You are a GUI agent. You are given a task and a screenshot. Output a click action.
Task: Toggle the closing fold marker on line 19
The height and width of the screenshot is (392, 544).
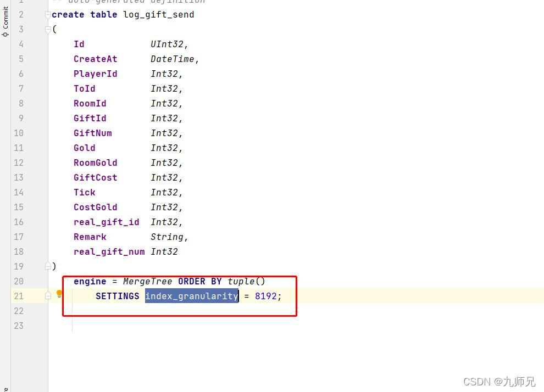(48, 266)
